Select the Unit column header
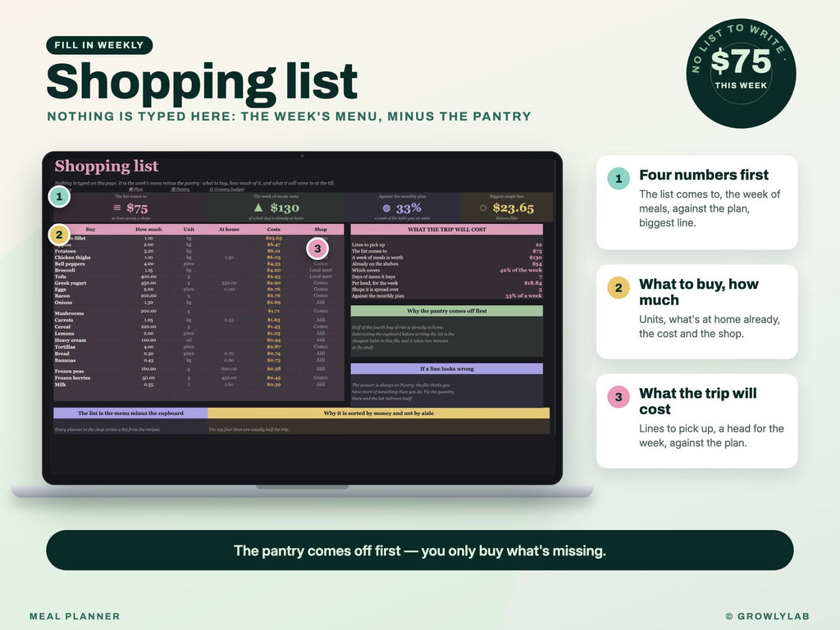 [x=189, y=230]
